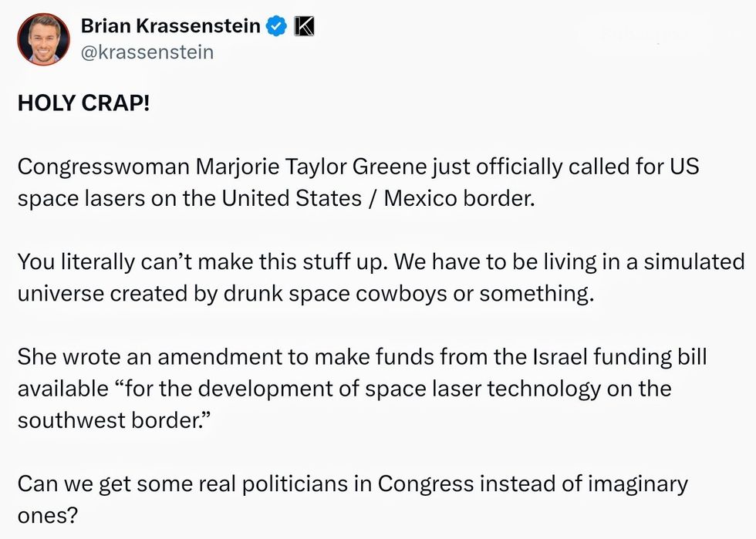
Task: Open the @krassenstein handle link
Action: tap(147, 52)
